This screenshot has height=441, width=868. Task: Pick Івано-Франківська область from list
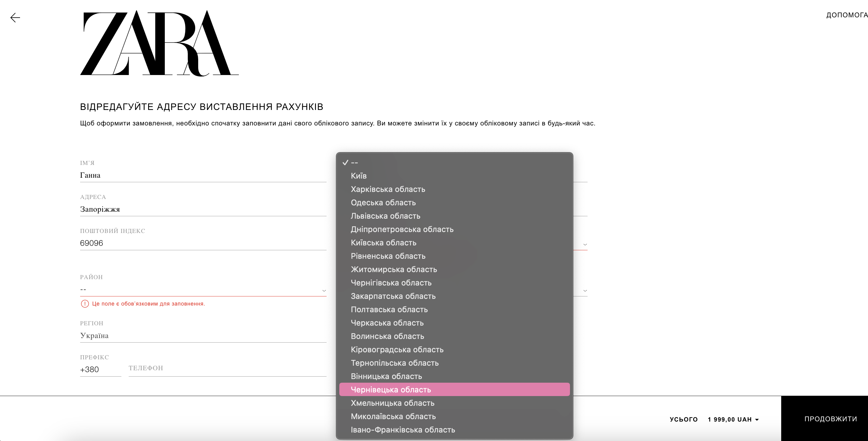403,430
